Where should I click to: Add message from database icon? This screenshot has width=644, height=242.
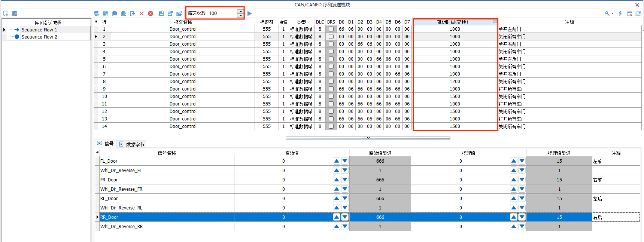pyautogui.click(x=97, y=13)
